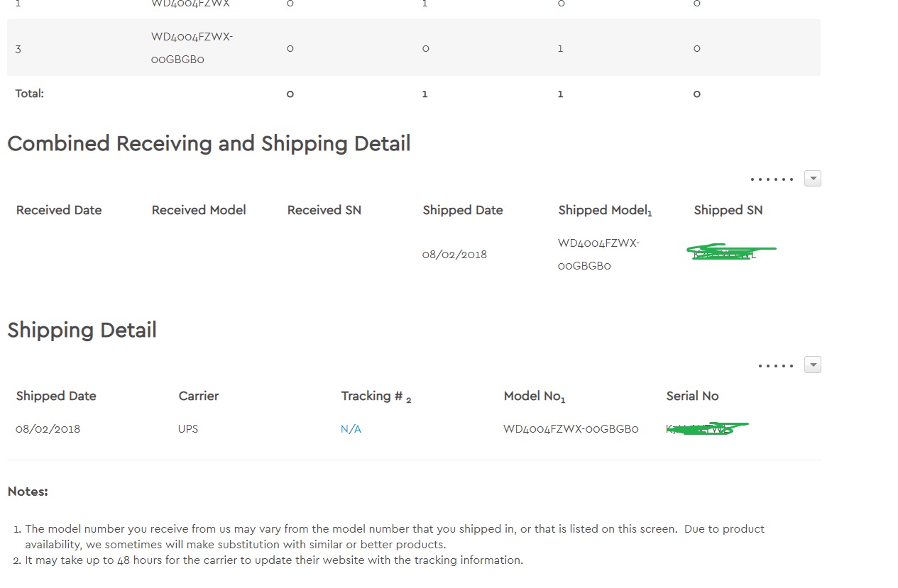Click the N/A tracking number link

coord(351,429)
